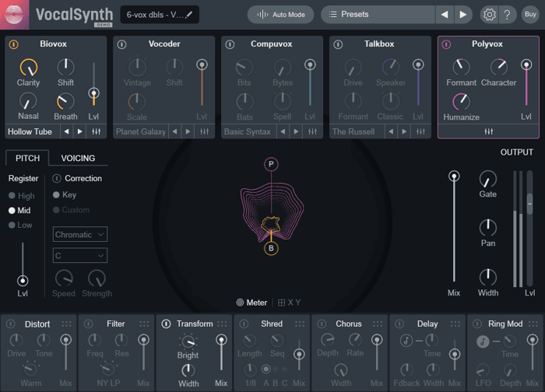Click the output Mix slider handle
Viewport: 545px width, 392px height.
[454, 176]
